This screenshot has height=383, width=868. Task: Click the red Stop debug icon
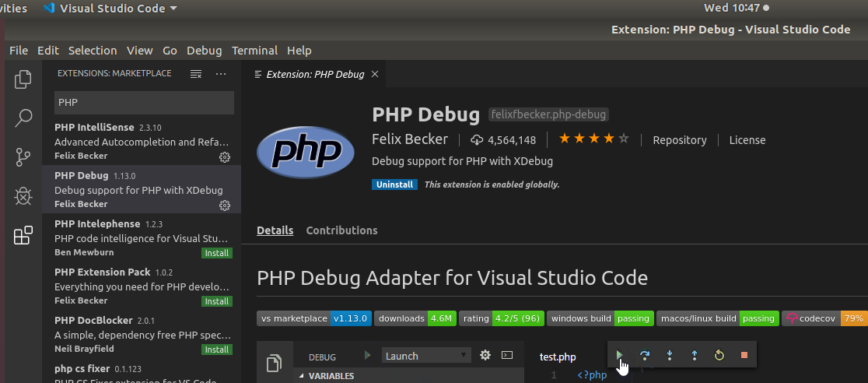(744, 355)
